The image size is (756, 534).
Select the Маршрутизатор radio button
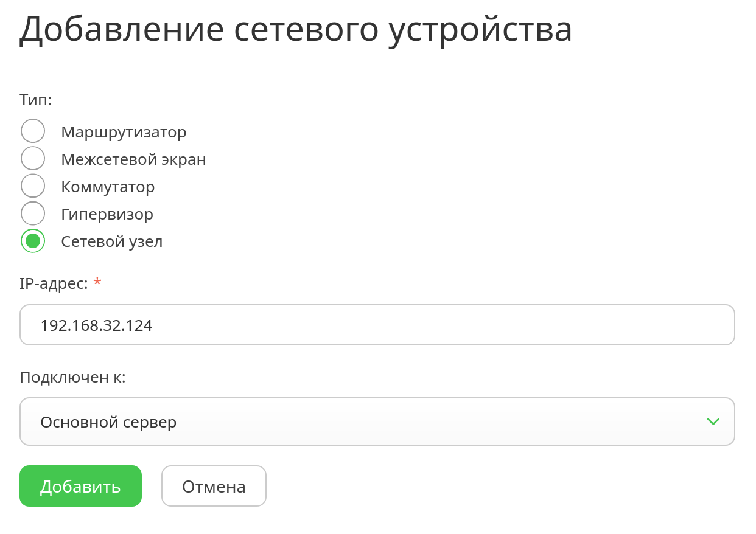coord(33,131)
